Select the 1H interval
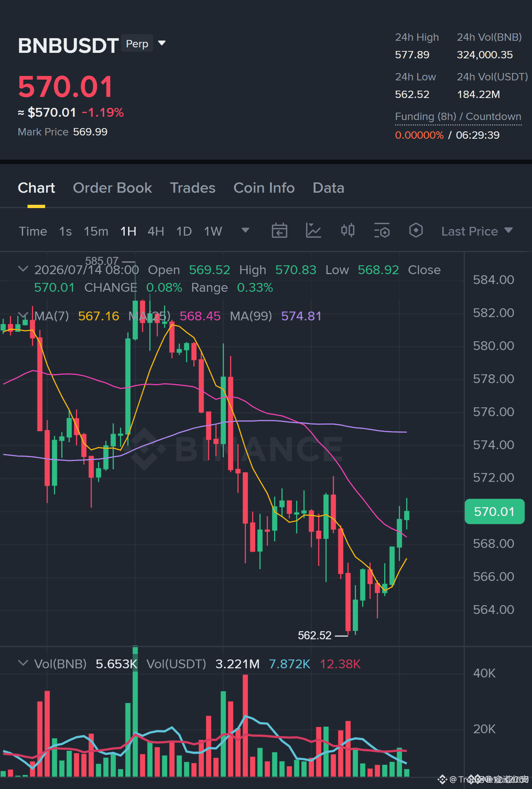 coord(128,231)
